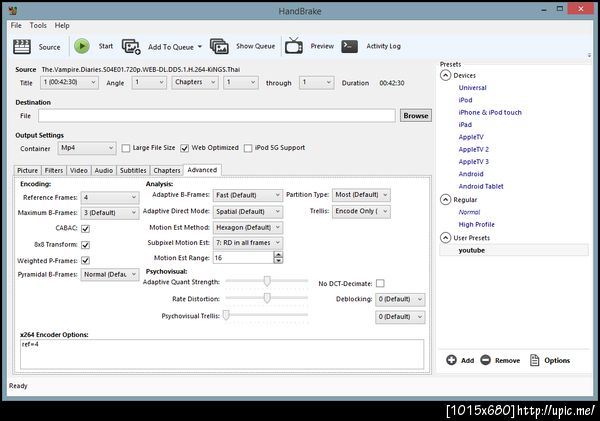Collapse the Devices presets group
600x421 pixels.
[x=445, y=75]
